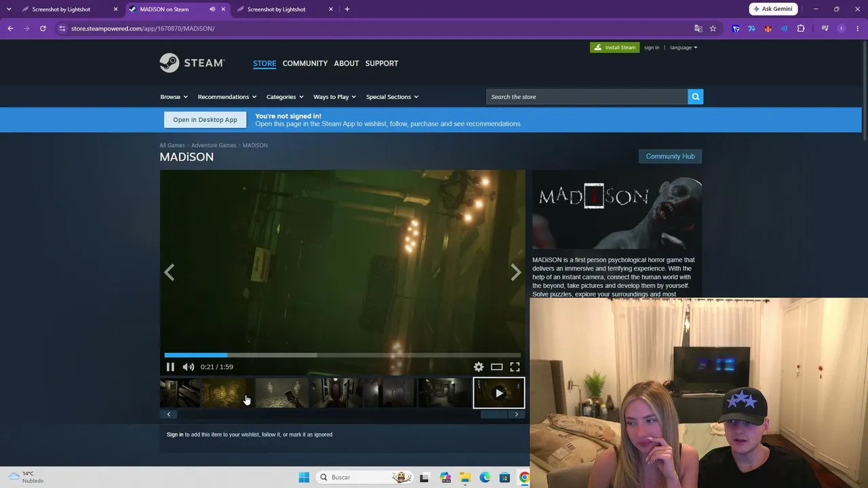The image size is (868, 488).
Task: Go to previous media with left arrow
Action: (169, 272)
